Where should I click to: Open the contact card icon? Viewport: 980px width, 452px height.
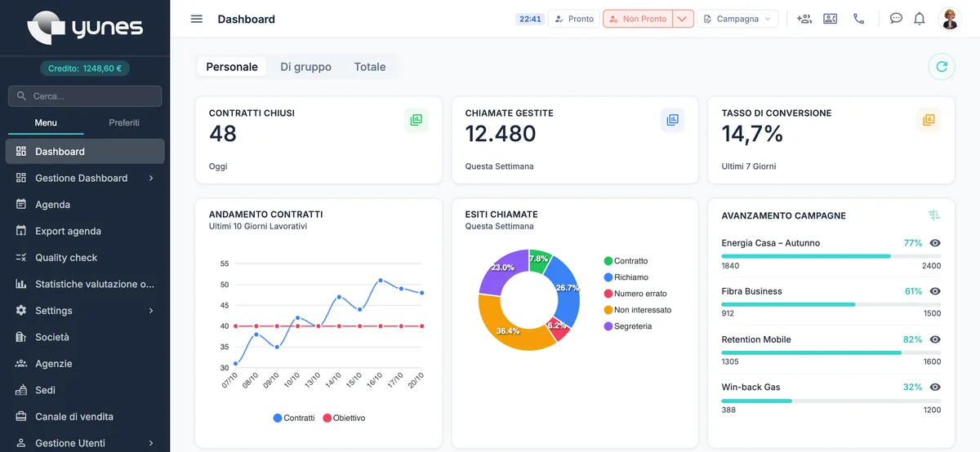click(831, 19)
